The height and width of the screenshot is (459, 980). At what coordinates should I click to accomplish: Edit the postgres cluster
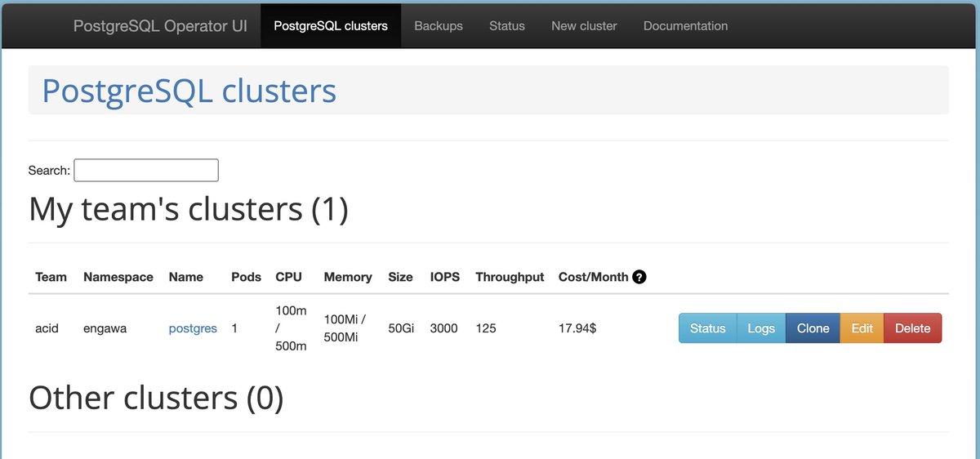coord(862,328)
